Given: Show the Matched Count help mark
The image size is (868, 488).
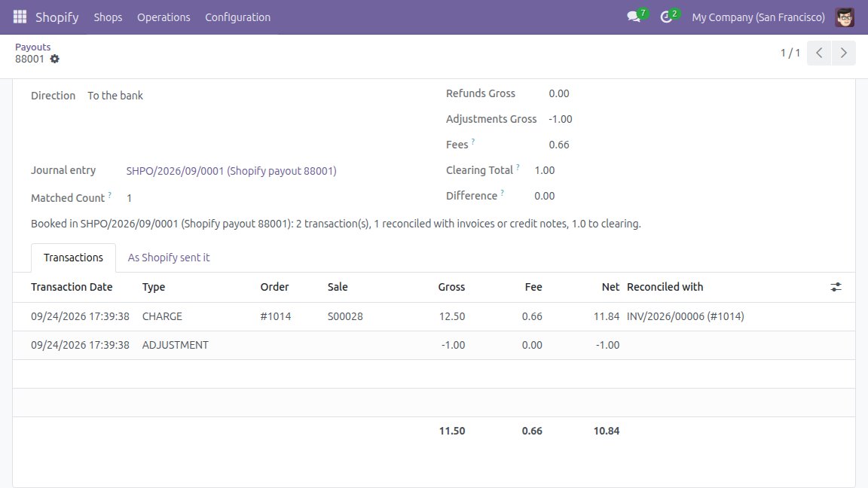Looking at the screenshot, I should [109, 195].
